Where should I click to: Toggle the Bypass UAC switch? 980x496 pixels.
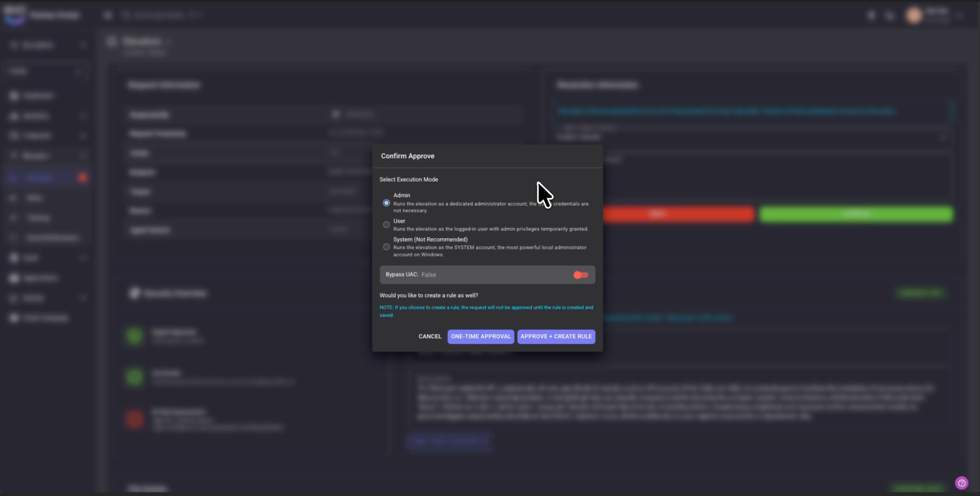point(581,275)
